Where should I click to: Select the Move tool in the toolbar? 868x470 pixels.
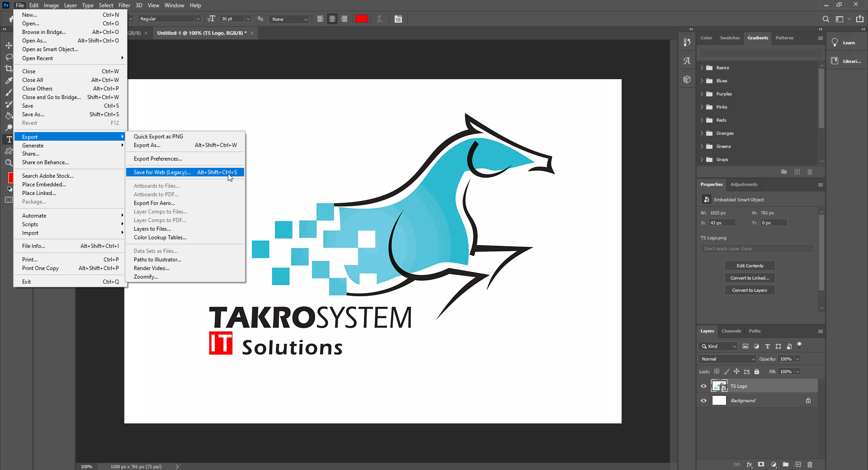[x=9, y=45]
